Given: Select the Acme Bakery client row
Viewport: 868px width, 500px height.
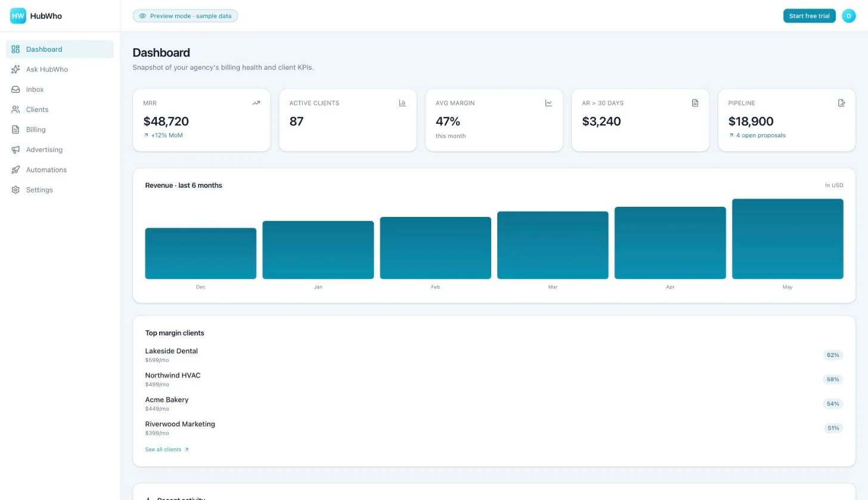Looking at the screenshot, I should [x=494, y=404].
